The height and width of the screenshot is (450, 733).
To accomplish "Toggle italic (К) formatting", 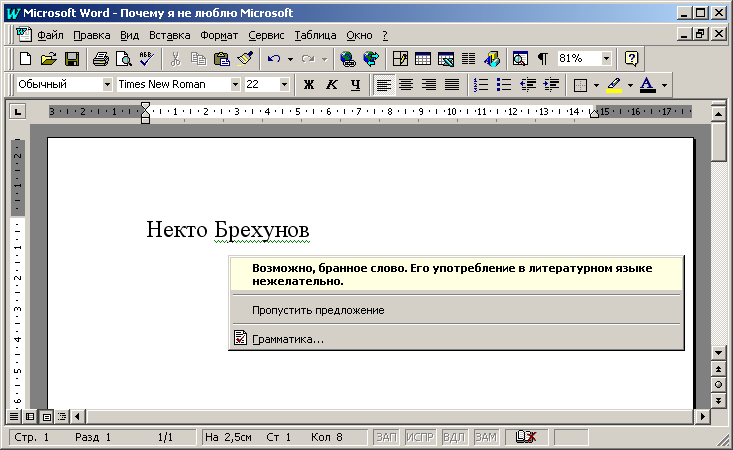I will point(332,85).
